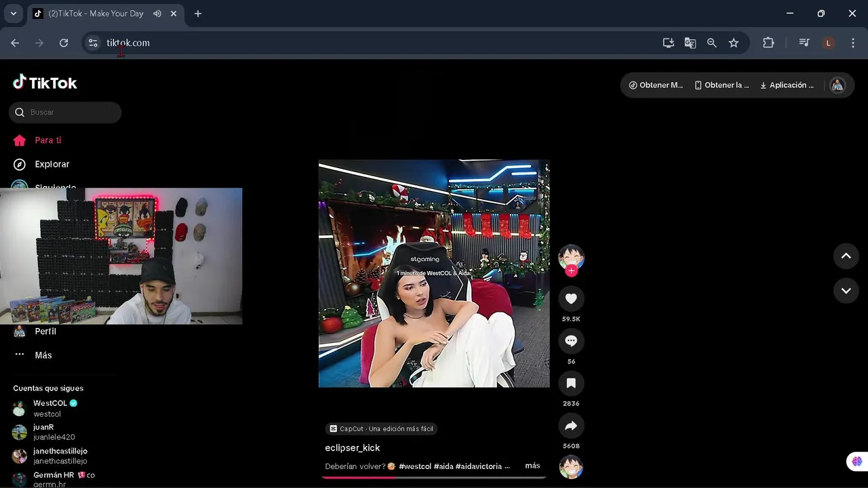Click the three-dots Más icon
This screenshot has width=868, height=488.
click(20, 355)
